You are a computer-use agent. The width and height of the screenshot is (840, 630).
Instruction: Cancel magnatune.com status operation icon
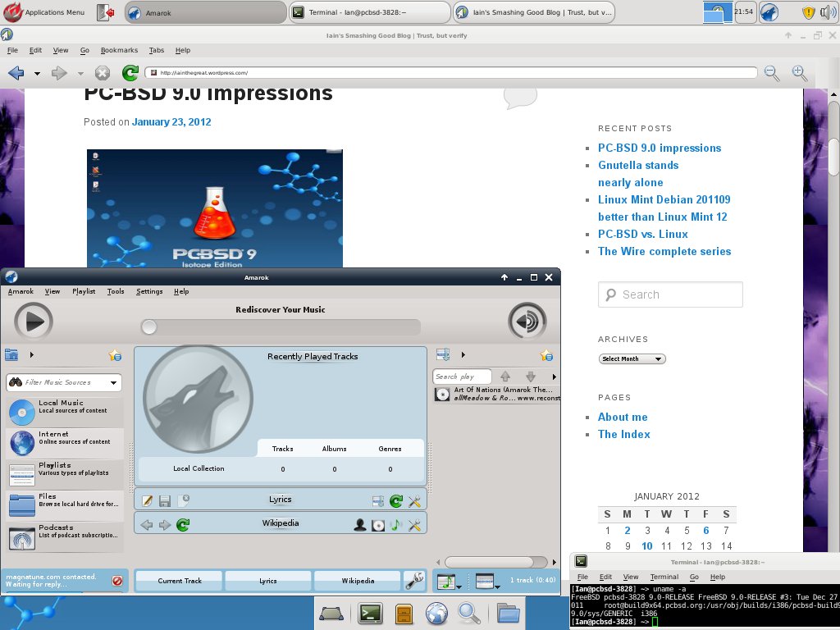point(117,581)
